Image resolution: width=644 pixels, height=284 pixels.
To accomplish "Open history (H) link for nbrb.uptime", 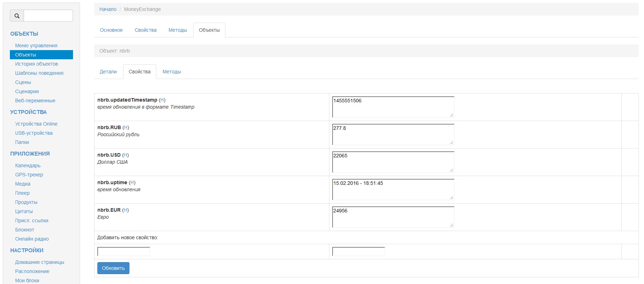I will click(132, 182).
